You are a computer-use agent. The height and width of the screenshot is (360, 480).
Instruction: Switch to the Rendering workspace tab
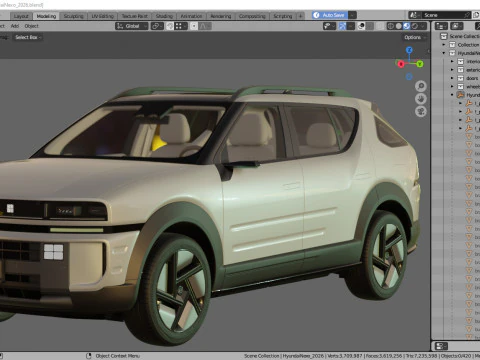[221, 16]
